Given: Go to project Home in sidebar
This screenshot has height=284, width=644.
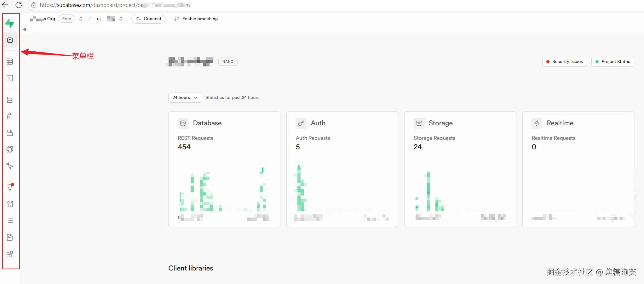Looking at the screenshot, I should (x=10, y=40).
